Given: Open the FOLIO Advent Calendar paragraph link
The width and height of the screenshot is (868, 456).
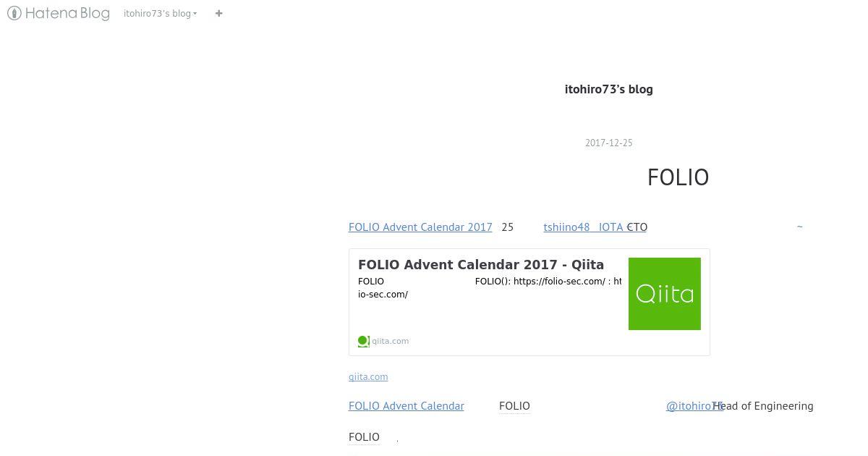Looking at the screenshot, I should [x=407, y=405].
